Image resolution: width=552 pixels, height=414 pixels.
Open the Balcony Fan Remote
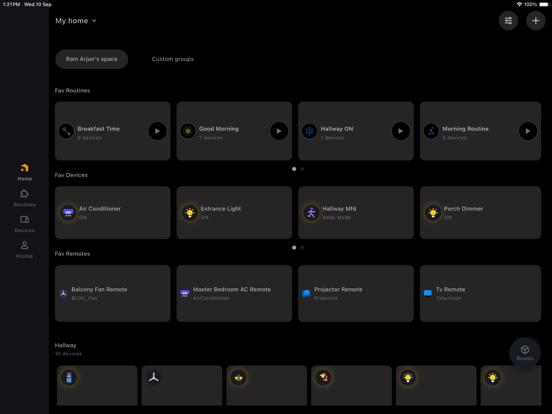click(x=113, y=293)
